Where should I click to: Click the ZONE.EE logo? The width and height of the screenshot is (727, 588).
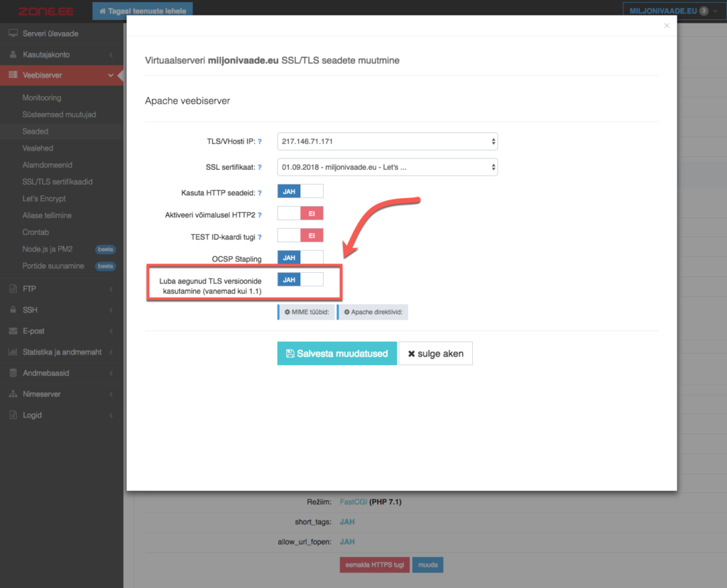coord(46,11)
